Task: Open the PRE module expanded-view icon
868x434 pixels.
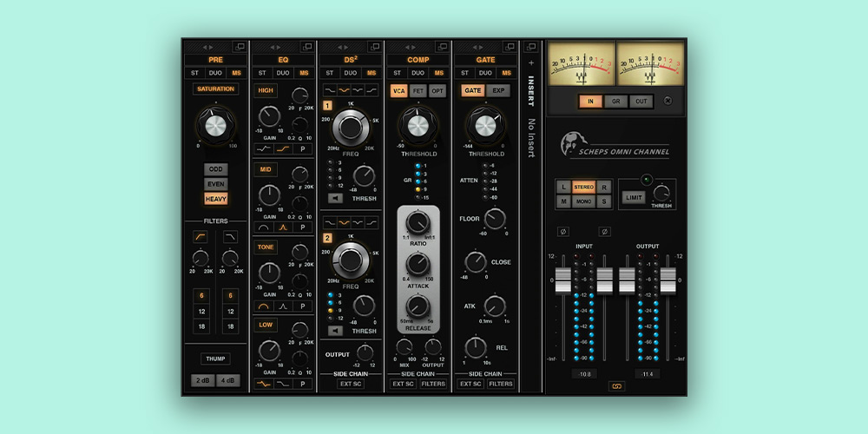Action: 240,47
